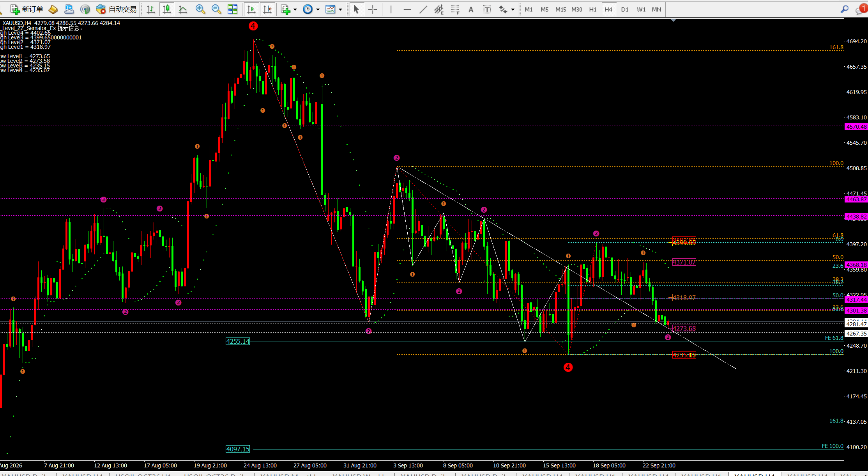Open the indicators list dropdown arrow

click(295, 9)
